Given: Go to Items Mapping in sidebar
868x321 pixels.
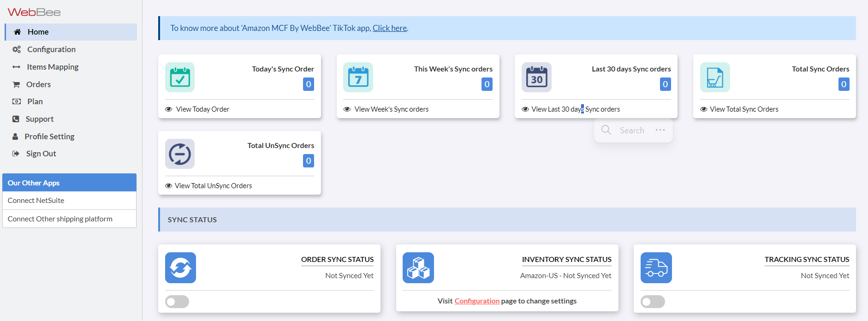Looking at the screenshot, I should point(53,67).
